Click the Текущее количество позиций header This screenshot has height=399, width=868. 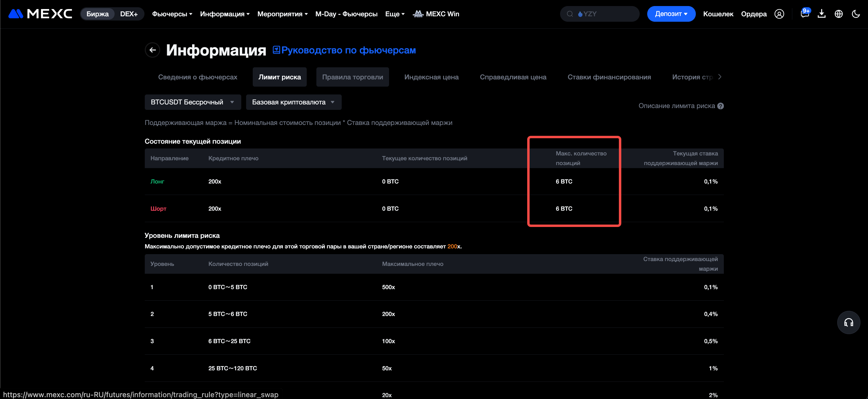tap(425, 158)
